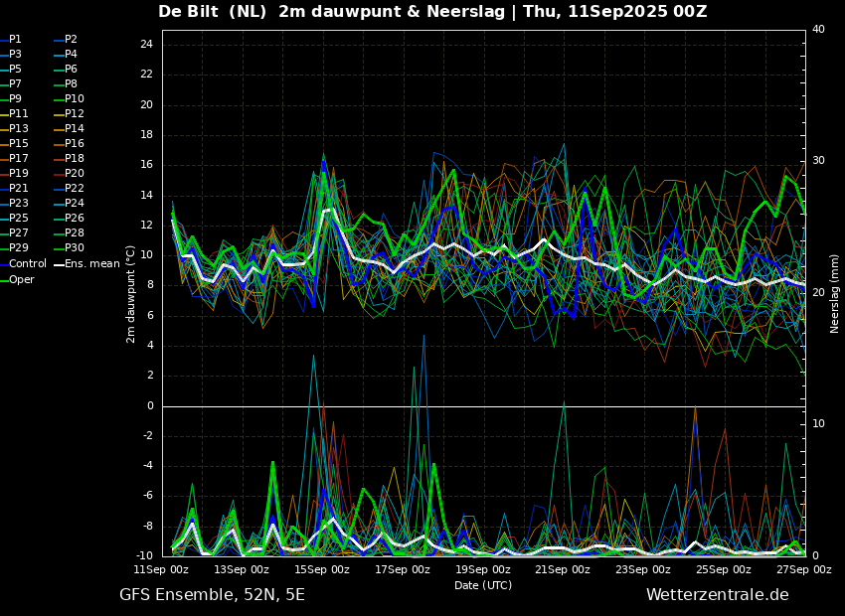Click the GFS Ensemble, 52N, 5E caption
The height and width of the screenshot is (616, 845).
coord(212,595)
